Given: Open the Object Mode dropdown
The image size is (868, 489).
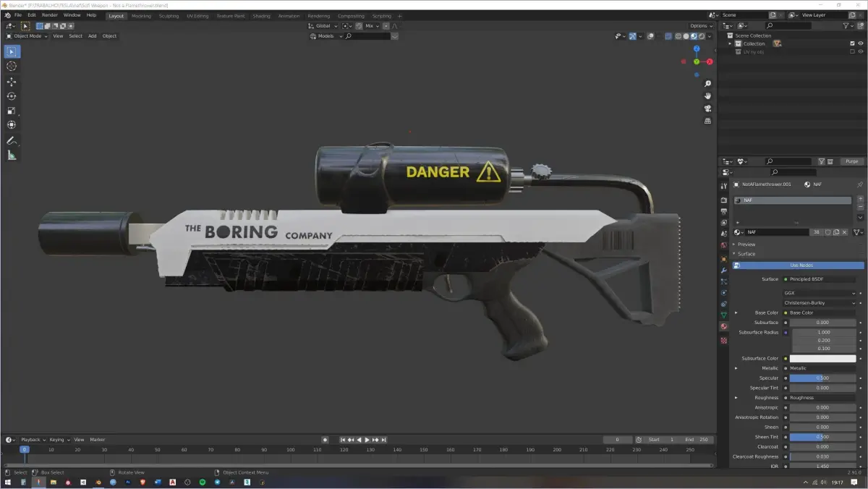Looking at the screenshot, I should coord(27,35).
